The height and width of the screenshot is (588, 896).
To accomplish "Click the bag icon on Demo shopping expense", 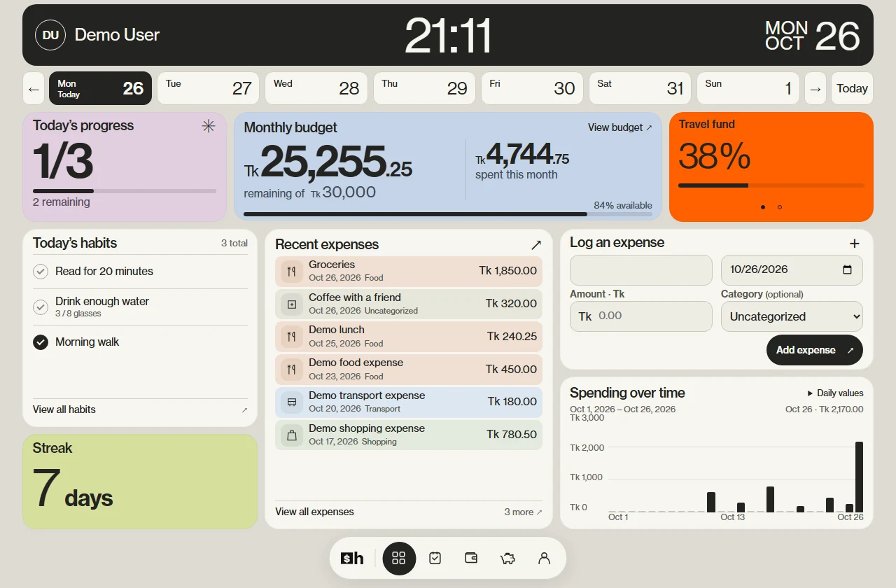I will click(x=292, y=435).
